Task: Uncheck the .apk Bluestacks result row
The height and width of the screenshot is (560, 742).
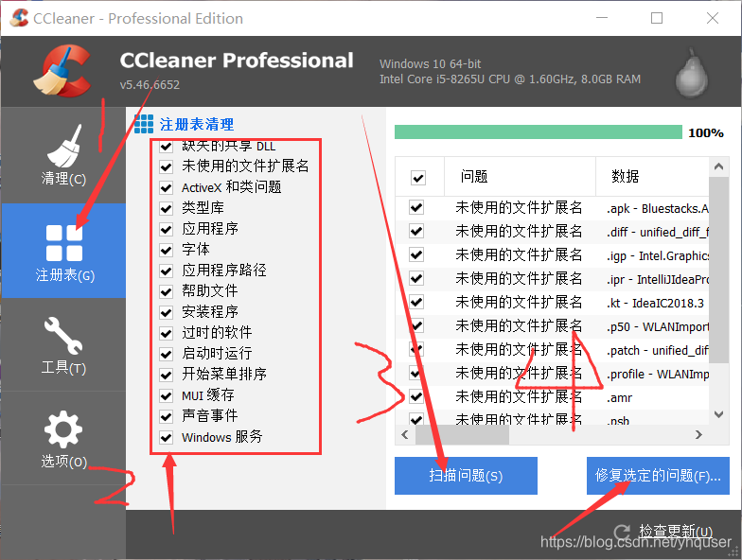Action: click(416, 207)
